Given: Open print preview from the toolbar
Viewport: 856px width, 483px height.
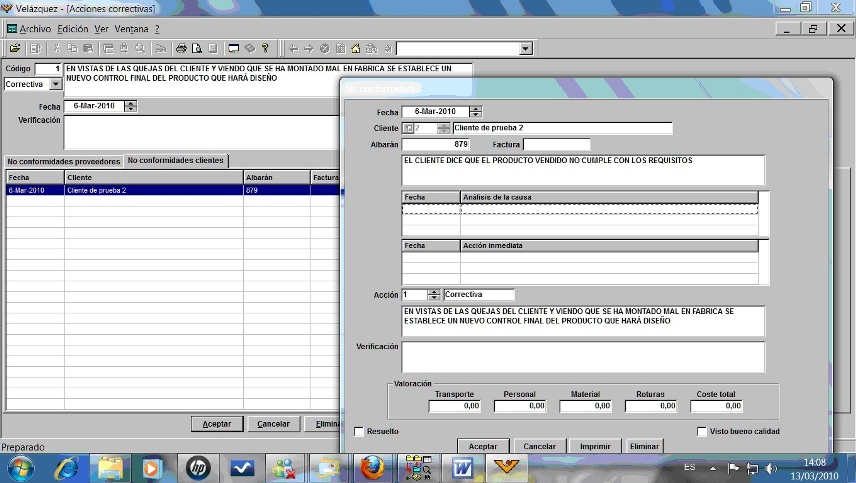Looking at the screenshot, I should (197, 49).
